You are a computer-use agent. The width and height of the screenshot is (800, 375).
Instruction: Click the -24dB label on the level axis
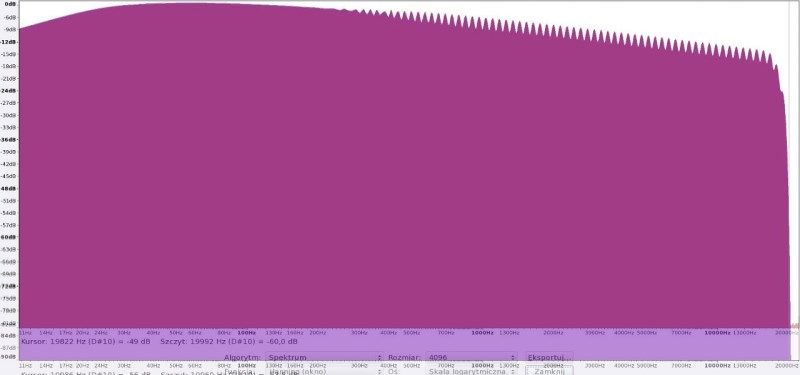tap(9, 90)
